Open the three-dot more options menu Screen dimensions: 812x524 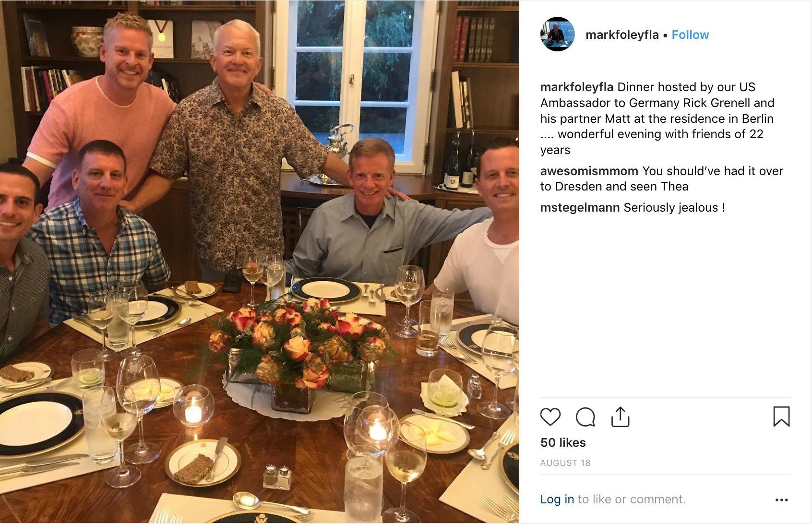pos(781,500)
